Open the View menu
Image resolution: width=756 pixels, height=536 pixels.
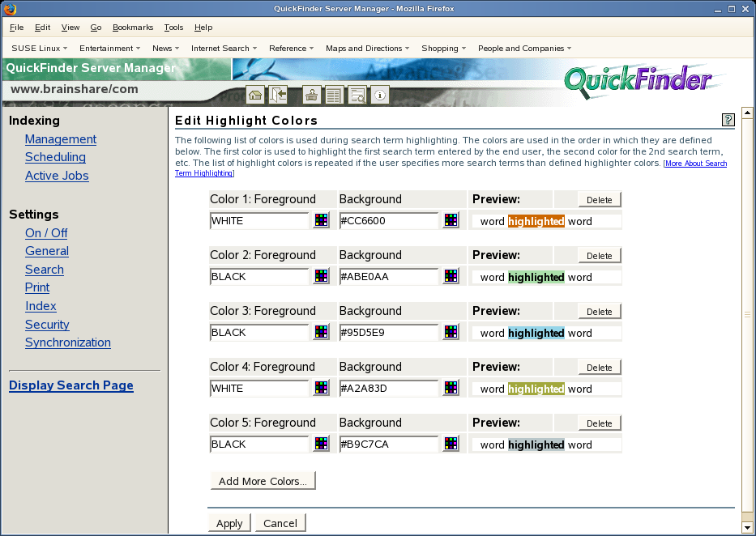click(x=70, y=28)
